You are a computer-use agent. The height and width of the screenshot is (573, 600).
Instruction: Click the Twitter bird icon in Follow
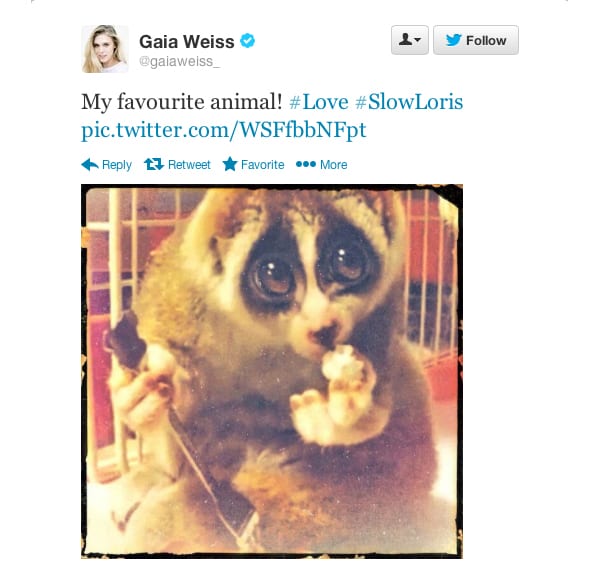point(453,40)
